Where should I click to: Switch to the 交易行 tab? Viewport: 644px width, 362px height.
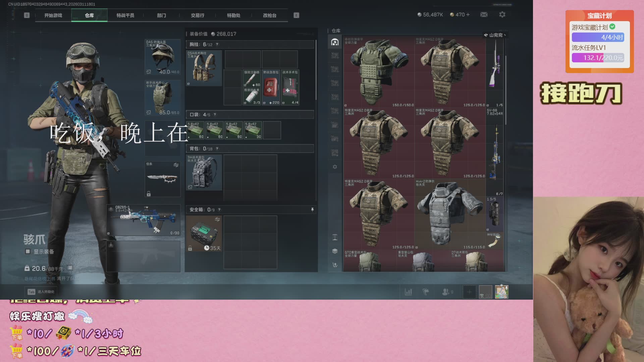coord(198,15)
